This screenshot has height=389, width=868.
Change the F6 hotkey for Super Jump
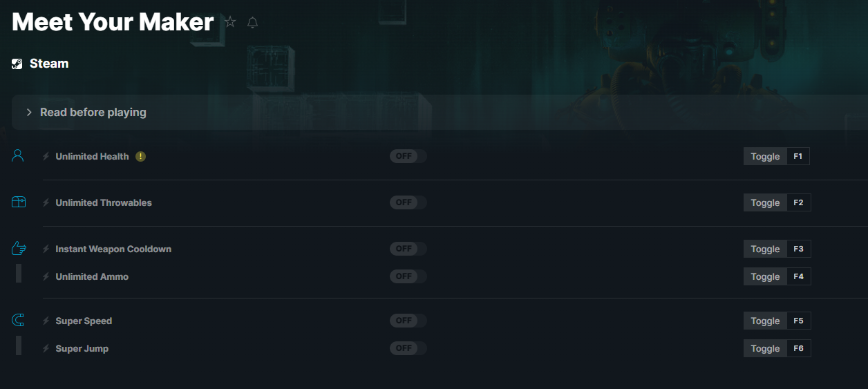click(x=798, y=348)
